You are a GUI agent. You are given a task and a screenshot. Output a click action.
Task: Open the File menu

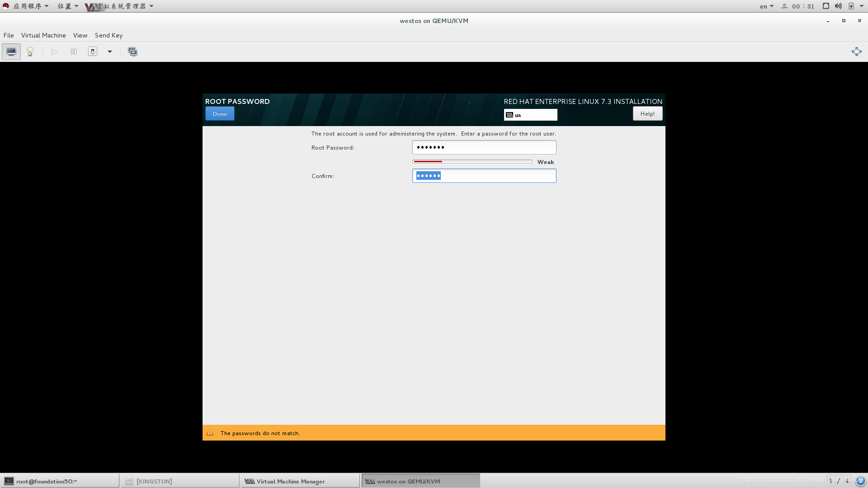click(9, 35)
